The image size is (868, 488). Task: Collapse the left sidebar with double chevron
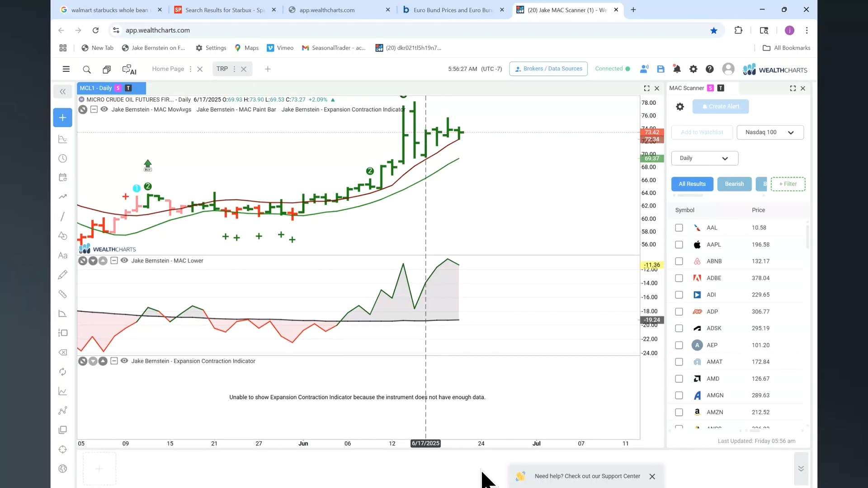pos(63,92)
